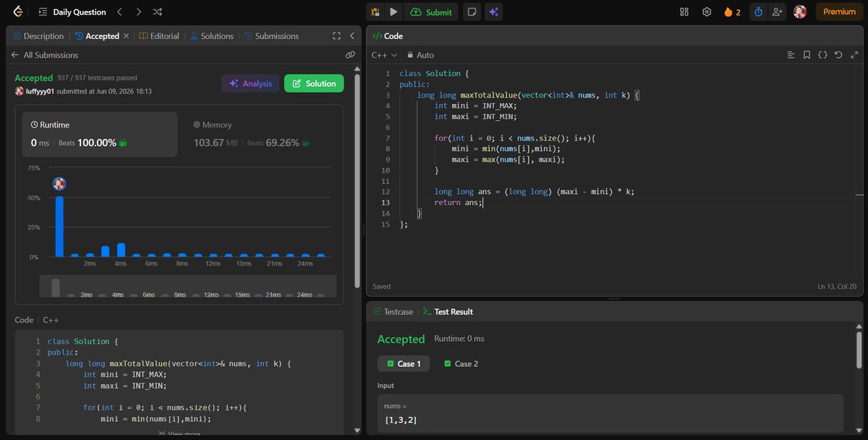Open the settings gear icon
868x440 pixels.
point(707,12)
